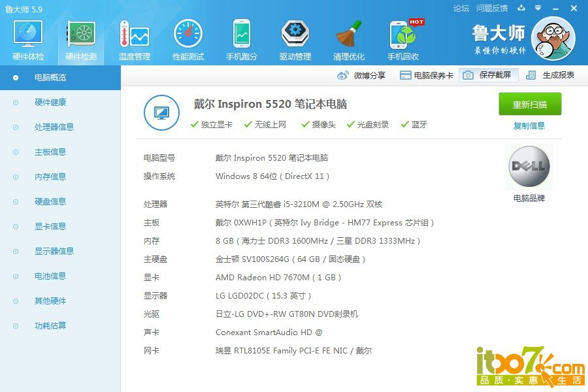Click the green 重新扫描 rescan button

tap(529, 104)
